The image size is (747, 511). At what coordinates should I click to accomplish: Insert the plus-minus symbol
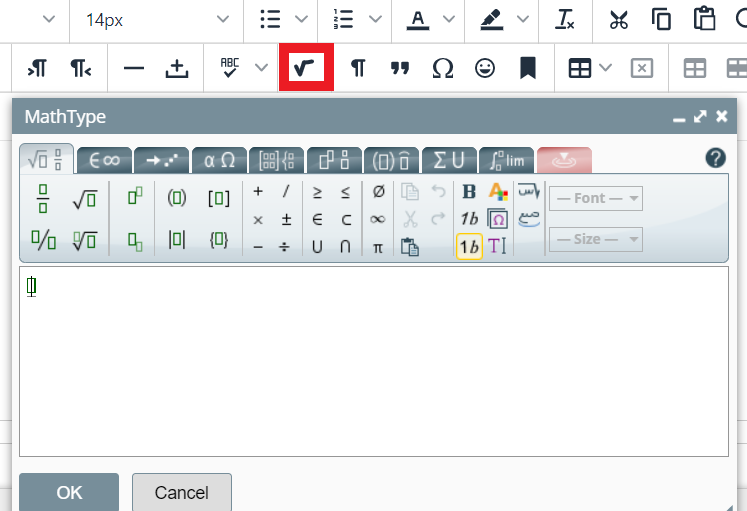pyautogui.click(x=286, y=219)
